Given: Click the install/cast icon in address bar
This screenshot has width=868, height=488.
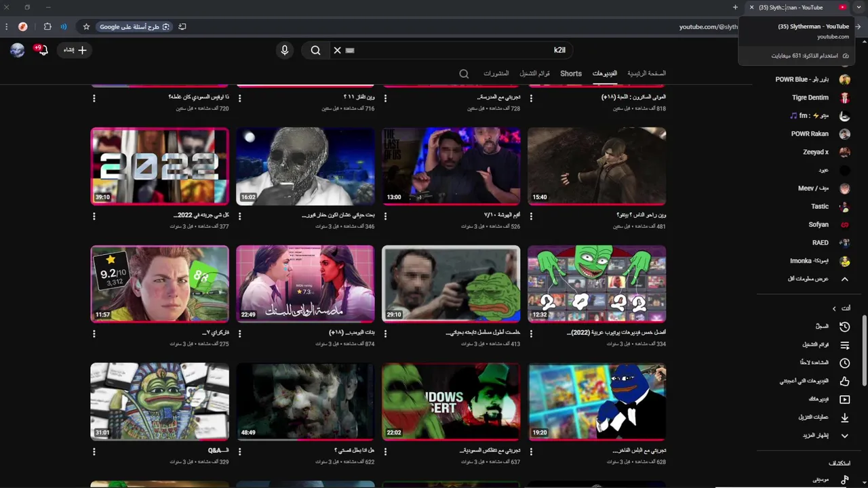Looking at the screenshot, I should coord(182,26).
